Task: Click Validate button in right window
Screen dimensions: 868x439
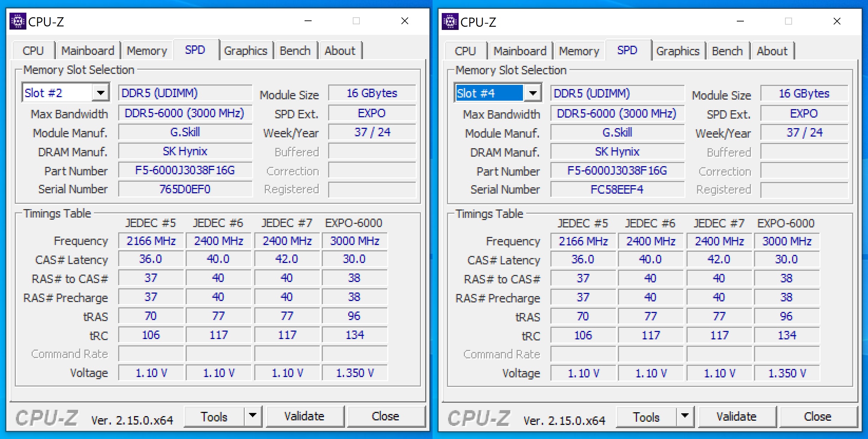Action: pyautogui.click(x=737, y=417)
